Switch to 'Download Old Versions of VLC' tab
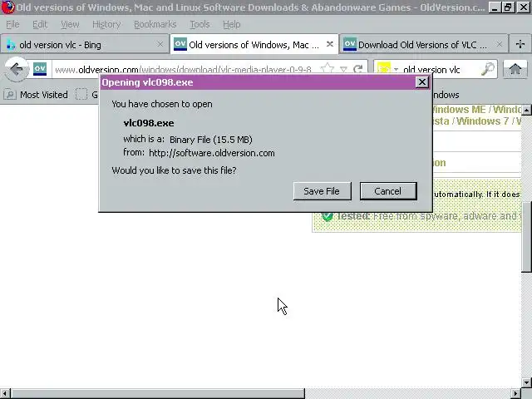This screenshot has height=399, width=532. [423, 44]
